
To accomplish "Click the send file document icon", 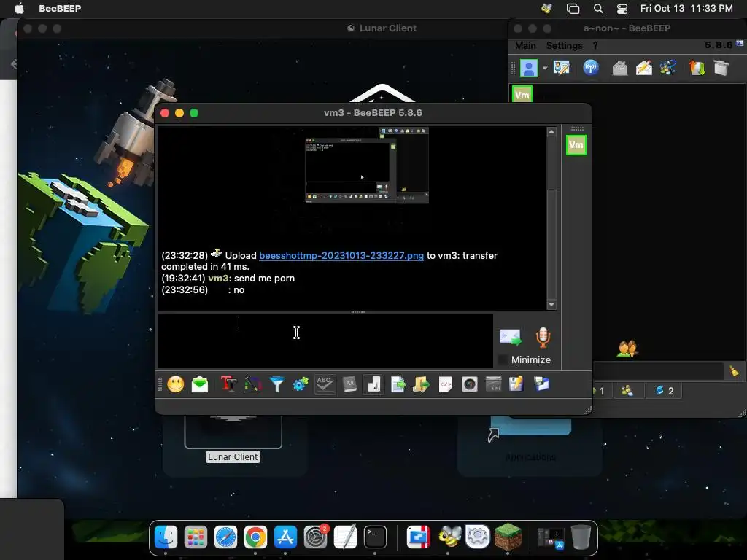I will coord(398,384).
